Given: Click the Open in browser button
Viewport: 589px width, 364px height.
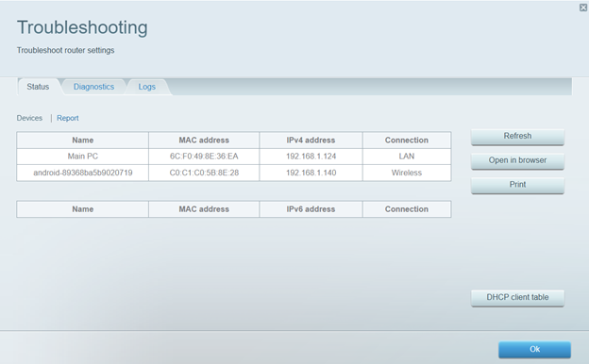Looking at the screenshot, I should pyautogui.click(x=517, y=160).
